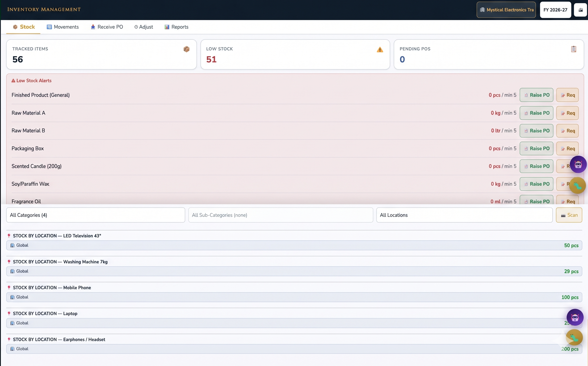
Task: Click the Inventory Management title
Action: click(44, 9)
